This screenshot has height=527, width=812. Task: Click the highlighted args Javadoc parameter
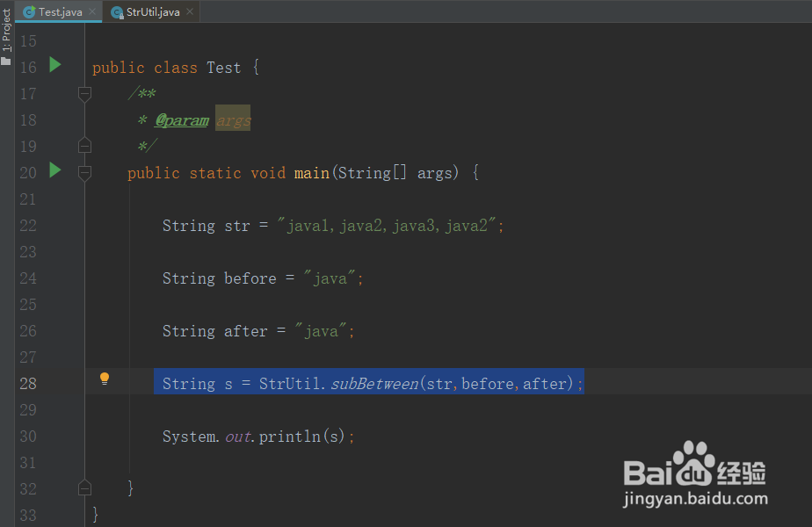click(233, 120)
